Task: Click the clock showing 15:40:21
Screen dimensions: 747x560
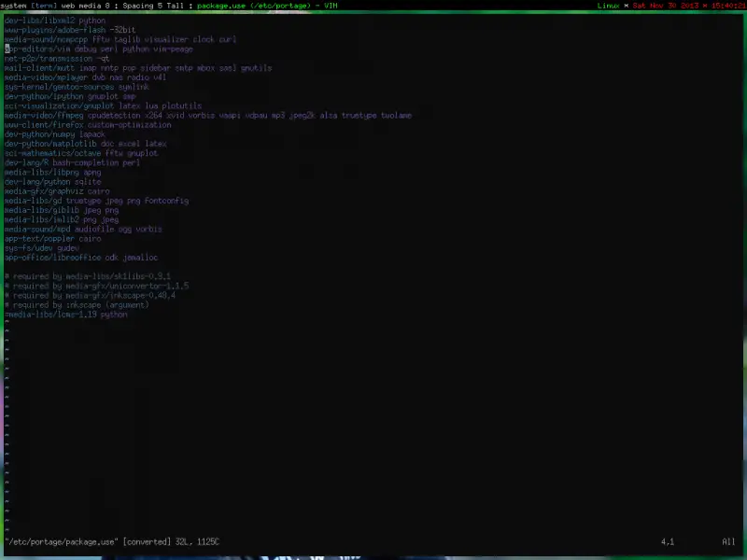Action: click(729, 6)
